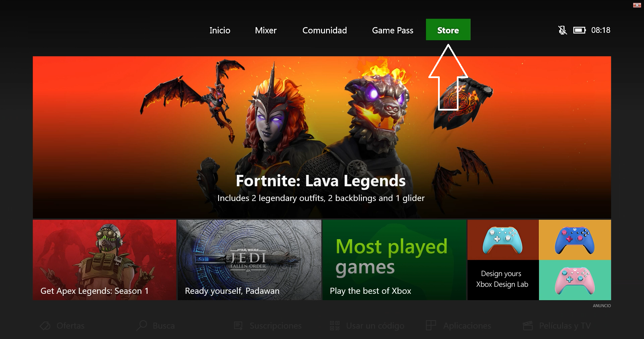This screenshot has height=339, width=644.
Task: Open the Jedi Fallen Order tile
Action: 250,260
